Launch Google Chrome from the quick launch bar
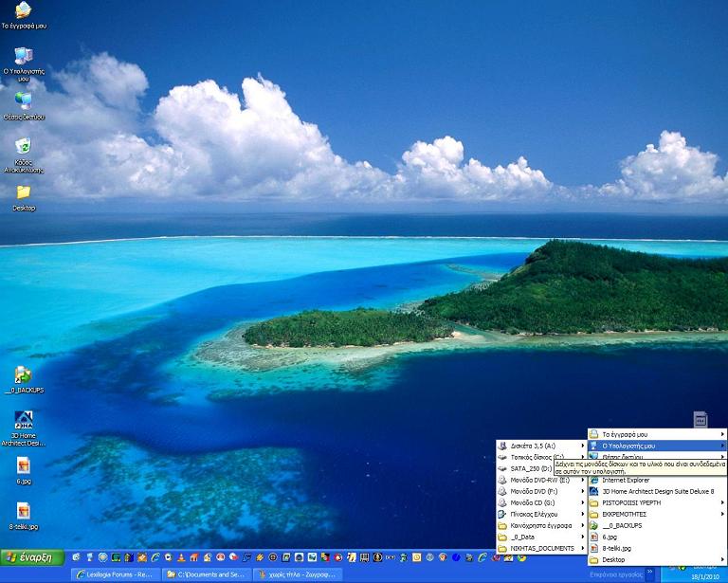Screen dimensions: 728x583 tap(521, 557)
